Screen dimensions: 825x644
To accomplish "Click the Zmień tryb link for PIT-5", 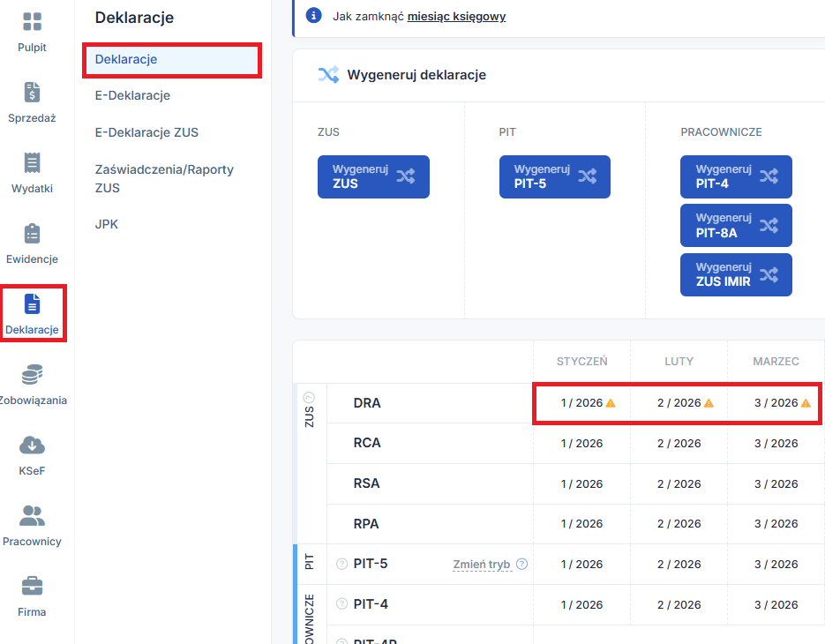I will pyautogui.click(x=482, y=565).
